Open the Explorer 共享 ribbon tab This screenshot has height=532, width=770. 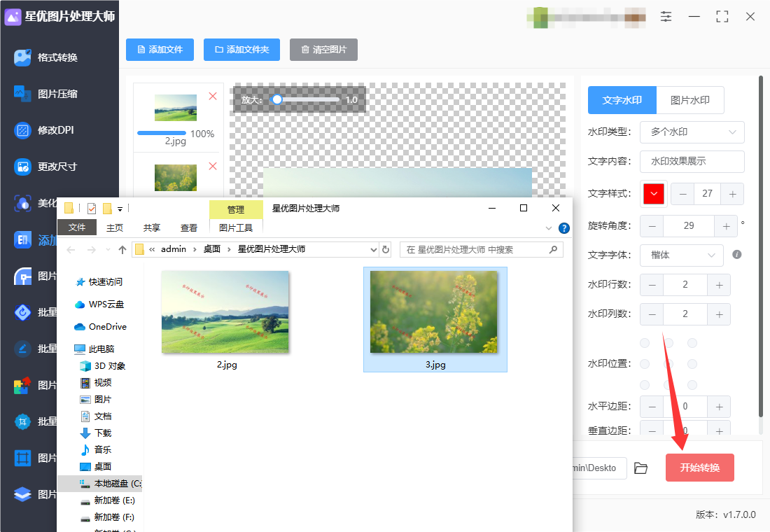[152, 228]
